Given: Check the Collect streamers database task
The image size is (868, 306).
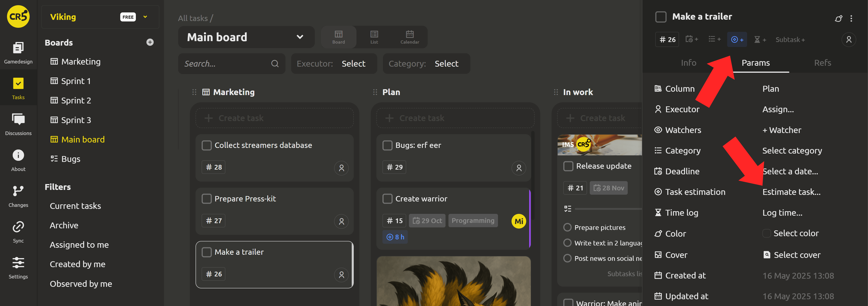Looking at the screenshot, I should pos(207,145).
